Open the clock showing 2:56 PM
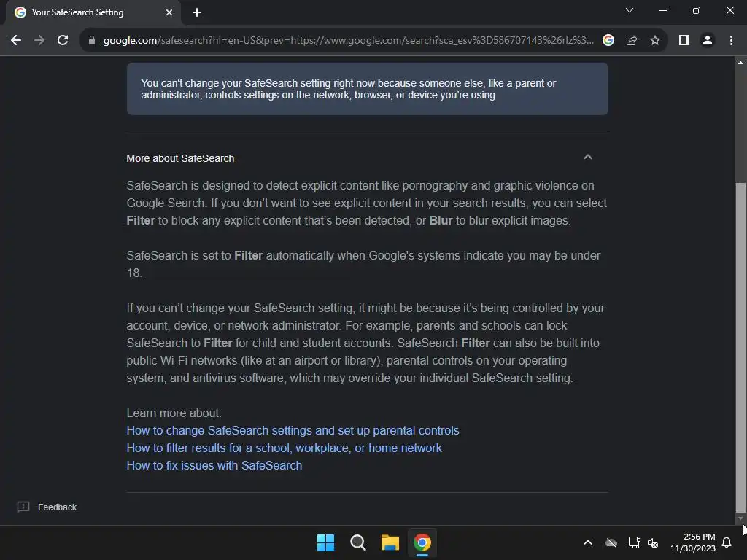This screenshot has width=747, height=560. coord(693,542)
